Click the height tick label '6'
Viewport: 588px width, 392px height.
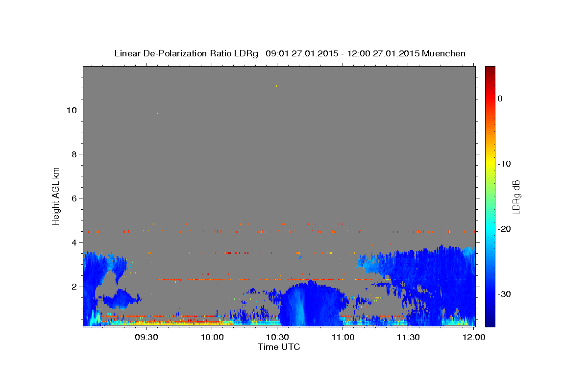pyautogui.click(x=75, y=198)
